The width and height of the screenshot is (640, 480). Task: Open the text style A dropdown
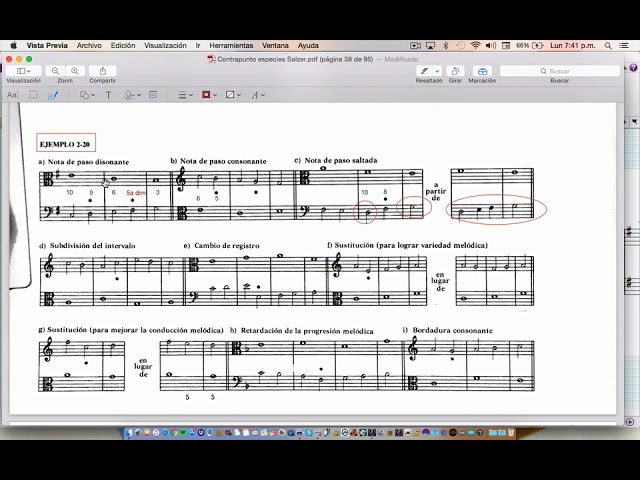coord(258,95)
